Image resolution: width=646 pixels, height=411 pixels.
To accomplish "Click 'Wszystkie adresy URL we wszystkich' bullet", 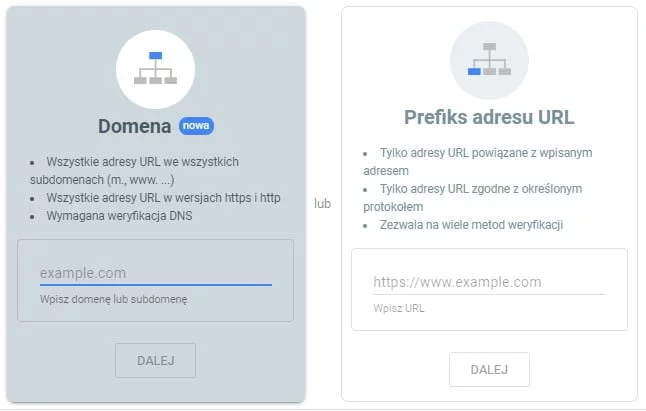I will click(x=142, y=162).
